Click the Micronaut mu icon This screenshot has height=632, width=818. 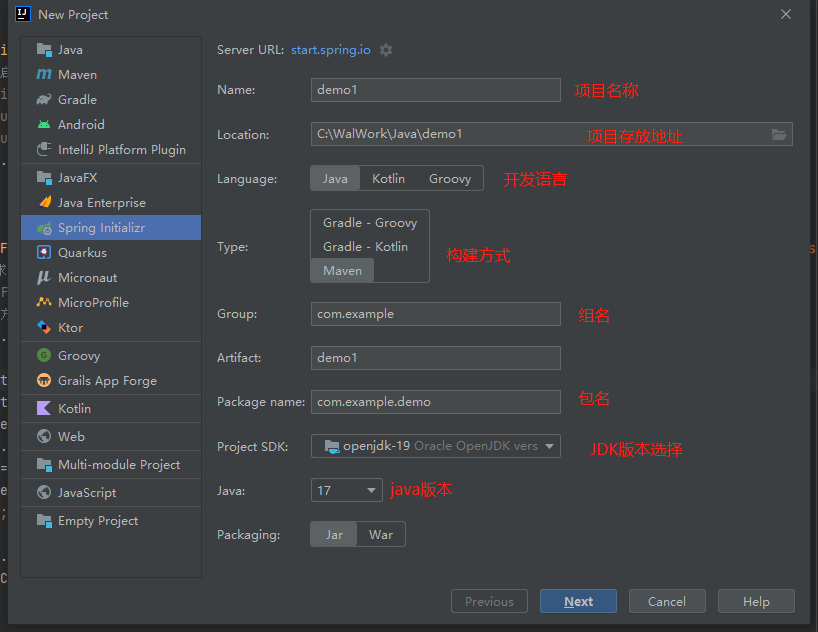tap(44, 278)
